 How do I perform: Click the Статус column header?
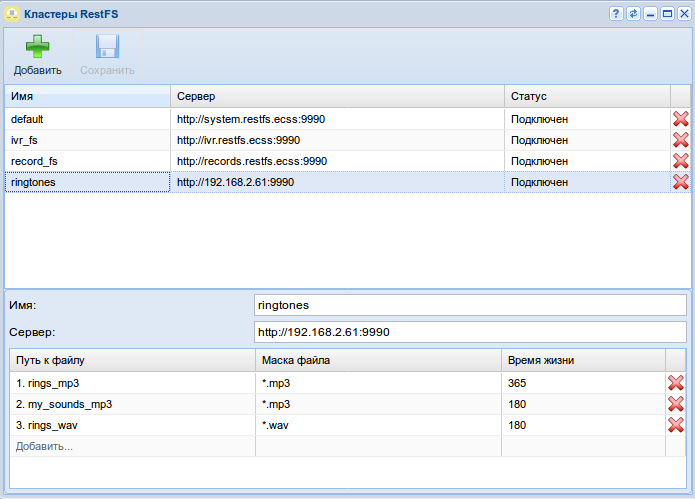[587, 96]
